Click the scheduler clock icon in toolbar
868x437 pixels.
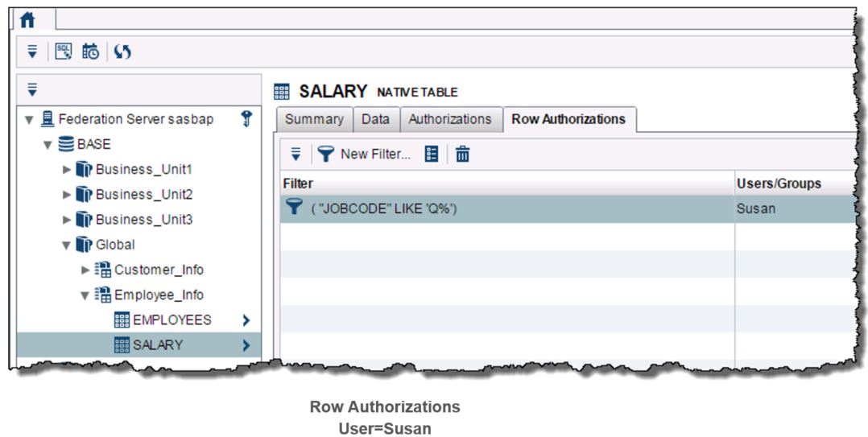pos(91,52)
